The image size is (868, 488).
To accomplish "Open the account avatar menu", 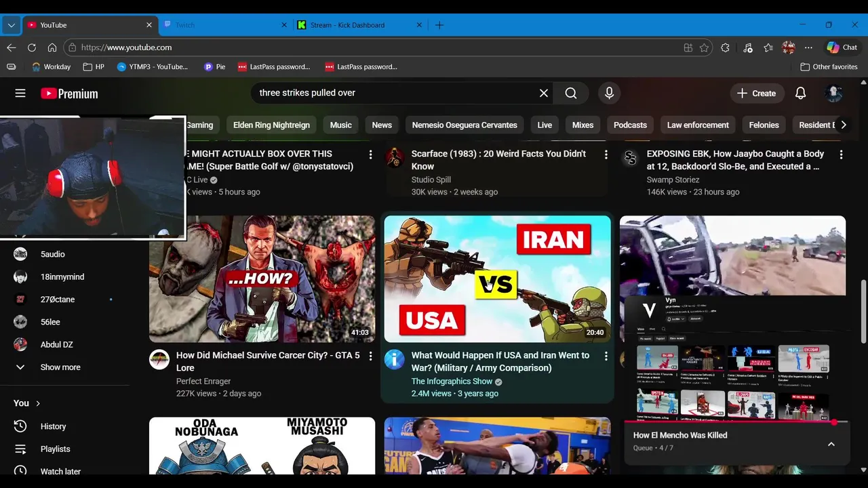I will tap(833, 94).
